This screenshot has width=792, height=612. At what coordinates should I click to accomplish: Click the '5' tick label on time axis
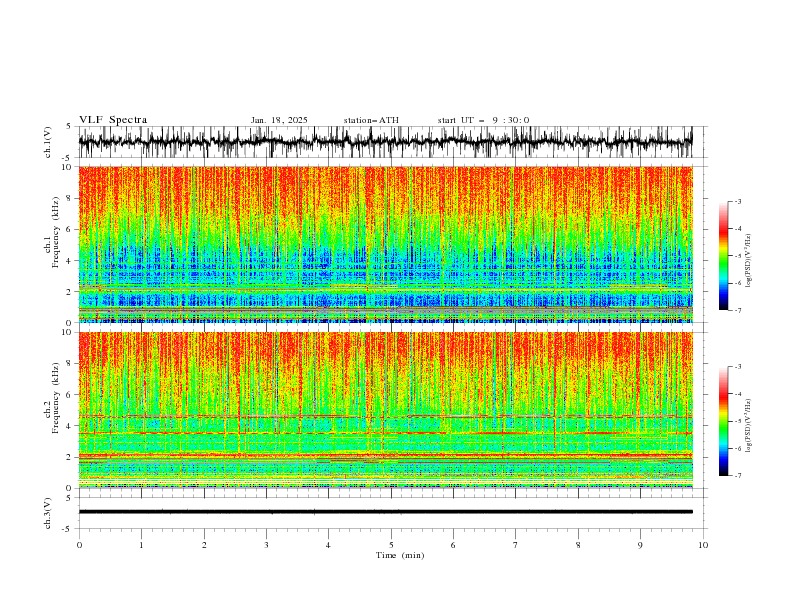coord(391,545)
